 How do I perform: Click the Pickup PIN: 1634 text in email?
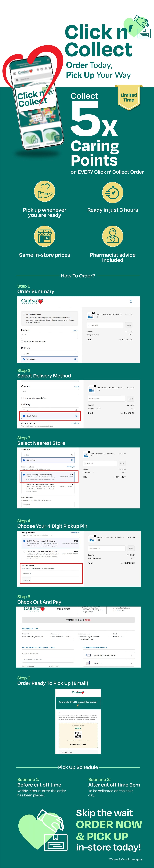coord(78,744)
